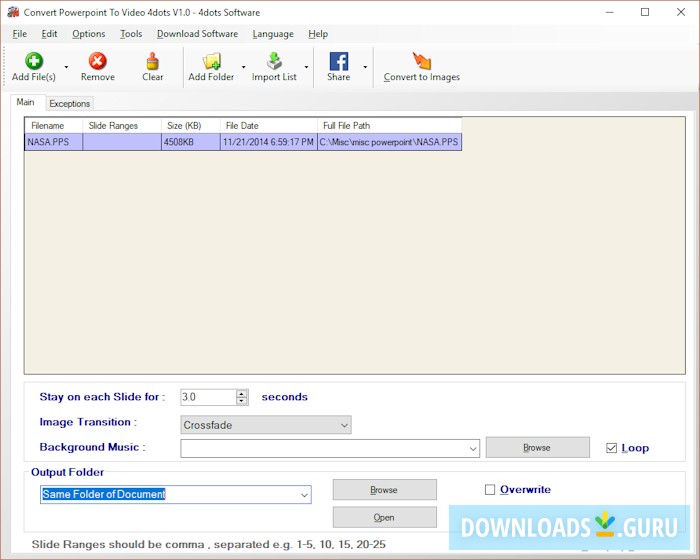Open the Options menu
The height and width of the screenshot is (560, 700).
pyautogui.click(x=89, y=34)
